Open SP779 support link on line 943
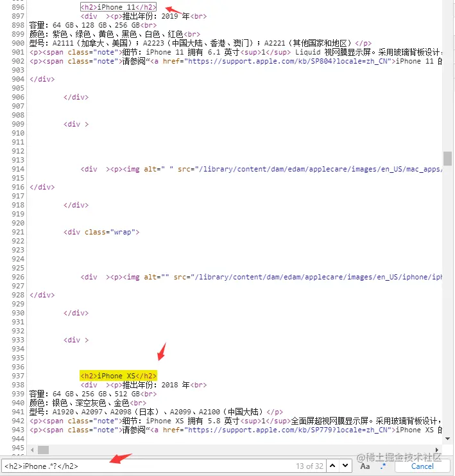This screenshot has height=476, width=455. pos(288,430)
